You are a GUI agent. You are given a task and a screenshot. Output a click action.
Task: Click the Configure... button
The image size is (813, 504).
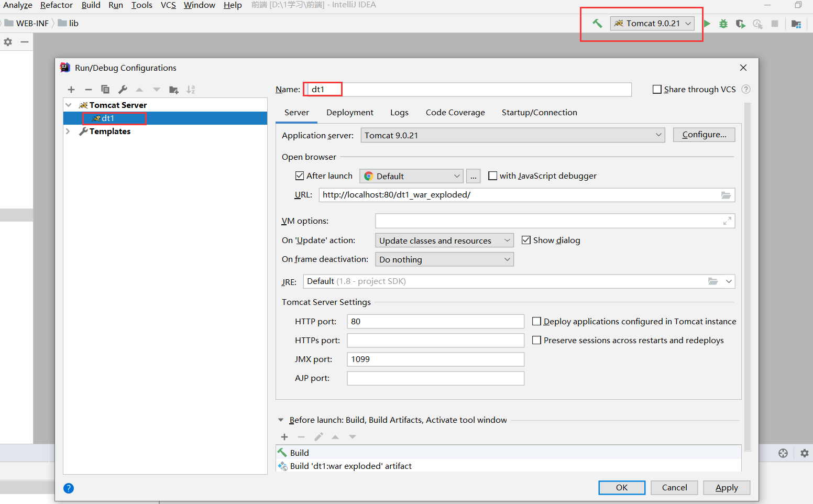tap(704, 135)
